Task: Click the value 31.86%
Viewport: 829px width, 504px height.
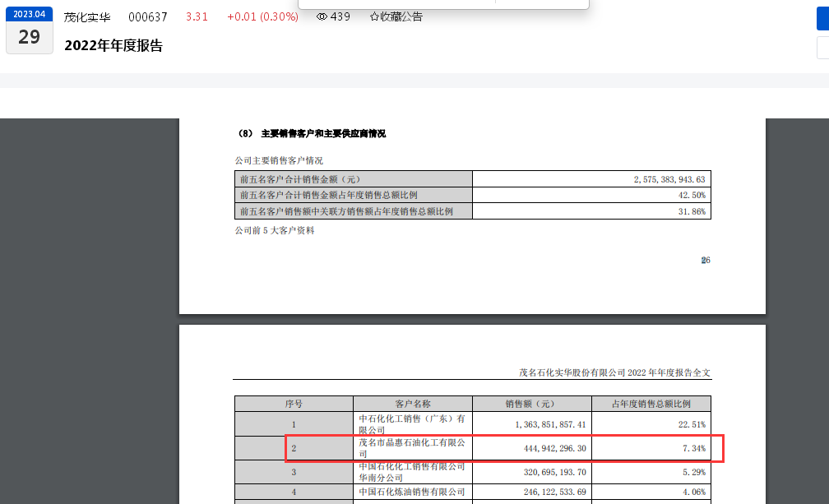Action: 692,212
